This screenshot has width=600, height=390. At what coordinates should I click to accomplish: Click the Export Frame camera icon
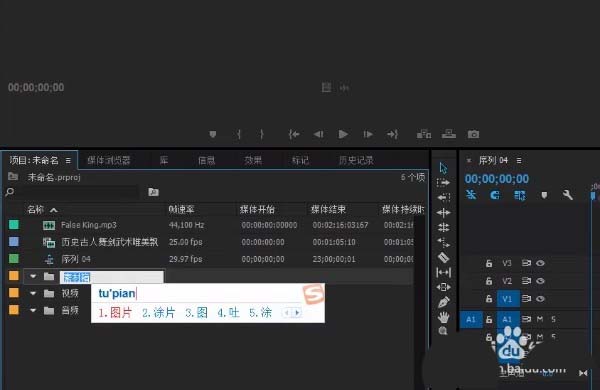click(x=473, y=134)
